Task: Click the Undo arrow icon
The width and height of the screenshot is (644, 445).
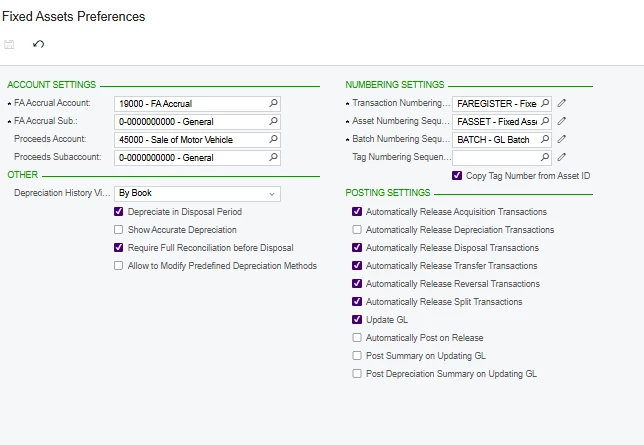Action: point(38,44)
